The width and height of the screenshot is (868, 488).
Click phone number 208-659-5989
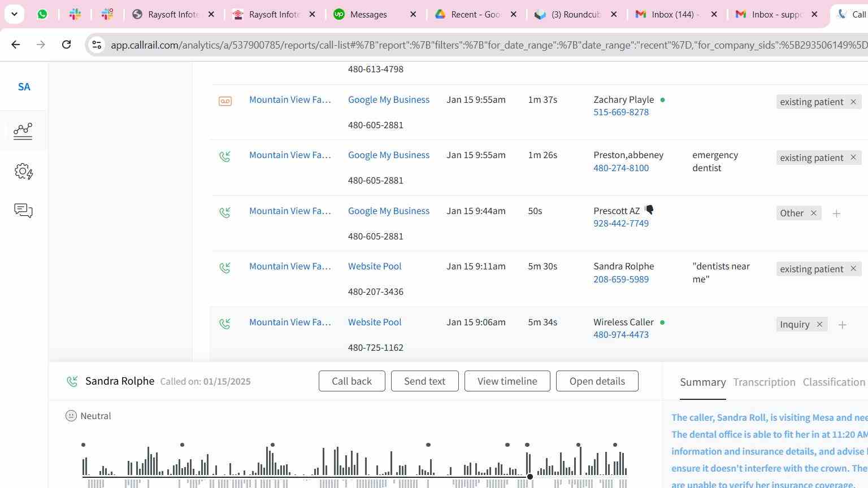(x=621, y=279)
